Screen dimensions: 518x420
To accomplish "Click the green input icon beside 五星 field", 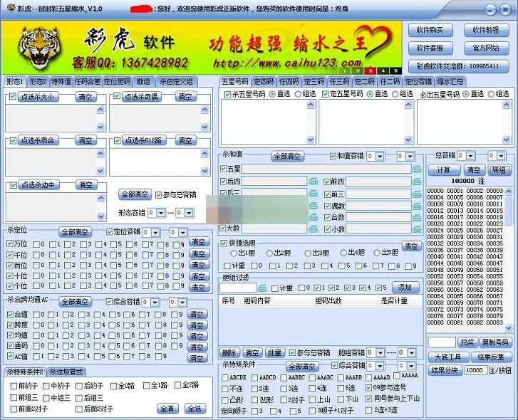I will (418, 169).
